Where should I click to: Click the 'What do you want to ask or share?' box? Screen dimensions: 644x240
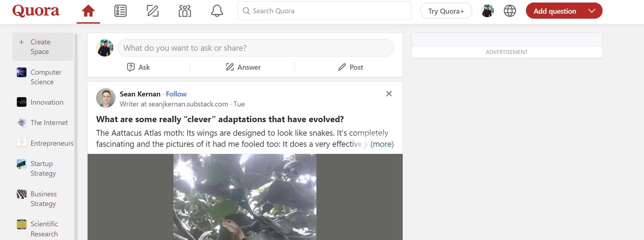coord(255,48)
